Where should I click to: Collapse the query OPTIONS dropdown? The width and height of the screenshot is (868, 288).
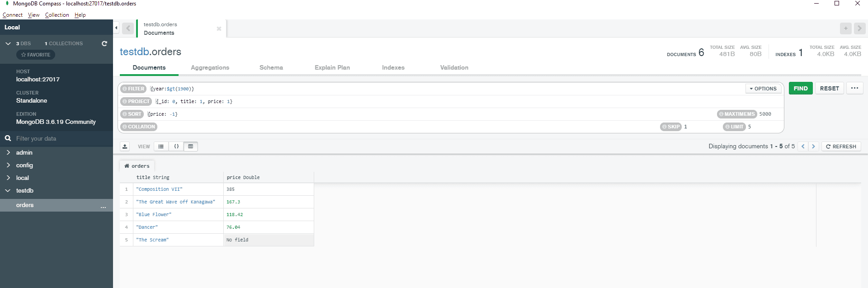764,89
